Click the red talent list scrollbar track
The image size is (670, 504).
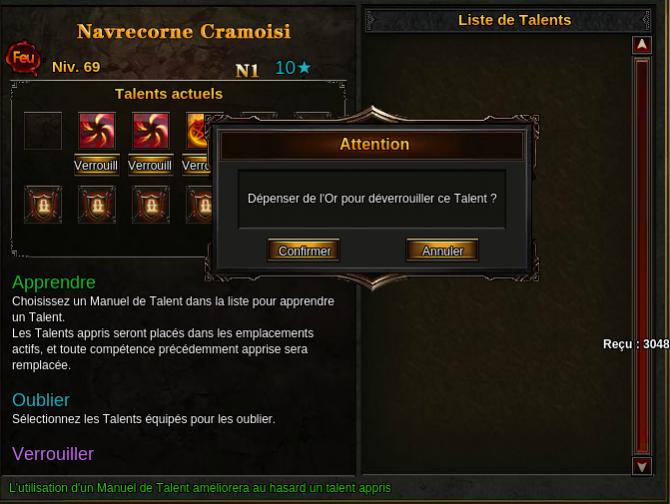(x=642, y=255)
